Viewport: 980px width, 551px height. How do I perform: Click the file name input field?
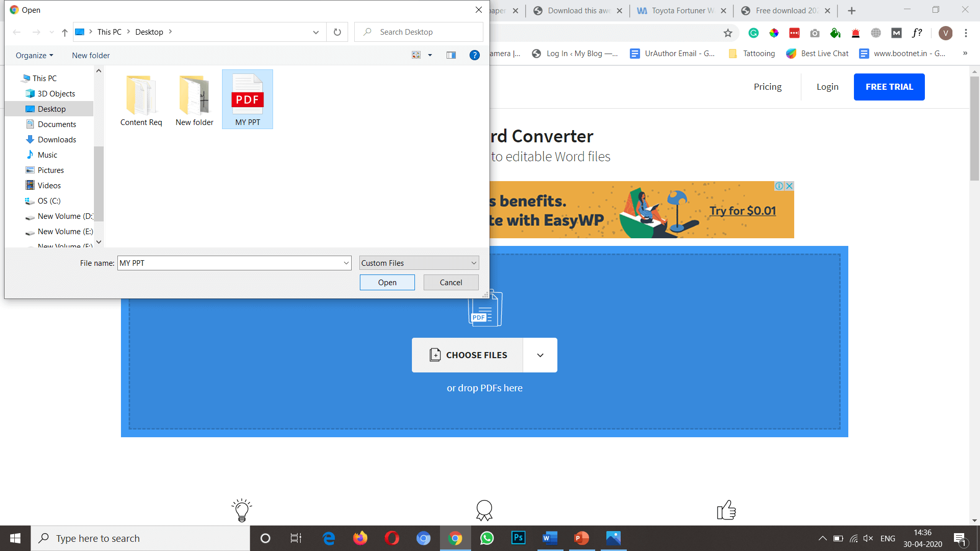coord(232,263)
